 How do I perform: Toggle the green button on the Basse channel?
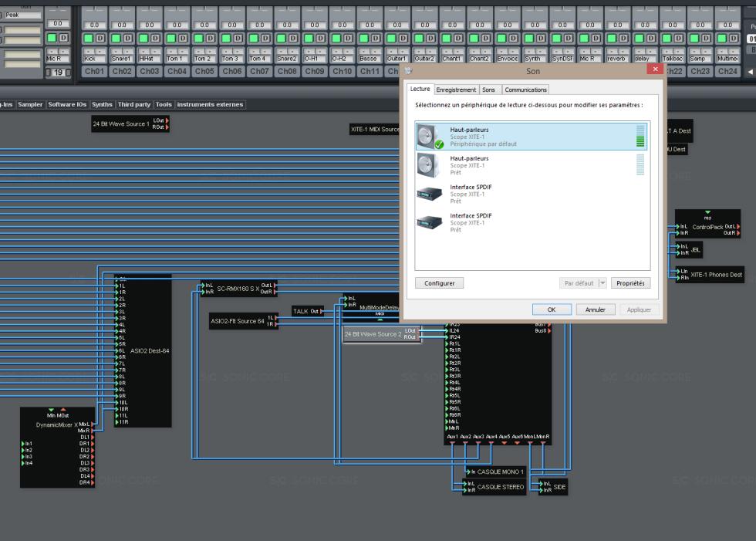click(364, 38)
